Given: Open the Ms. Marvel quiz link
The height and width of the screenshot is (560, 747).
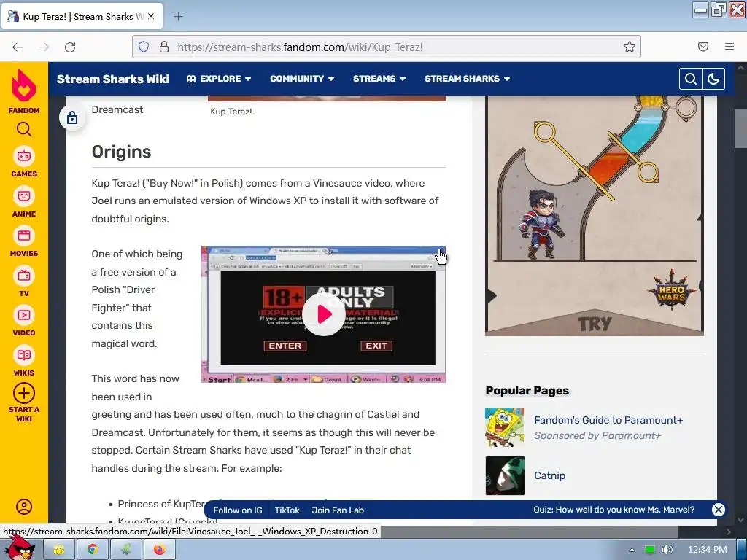Looking at the screenshot, I should click(614, 510).
